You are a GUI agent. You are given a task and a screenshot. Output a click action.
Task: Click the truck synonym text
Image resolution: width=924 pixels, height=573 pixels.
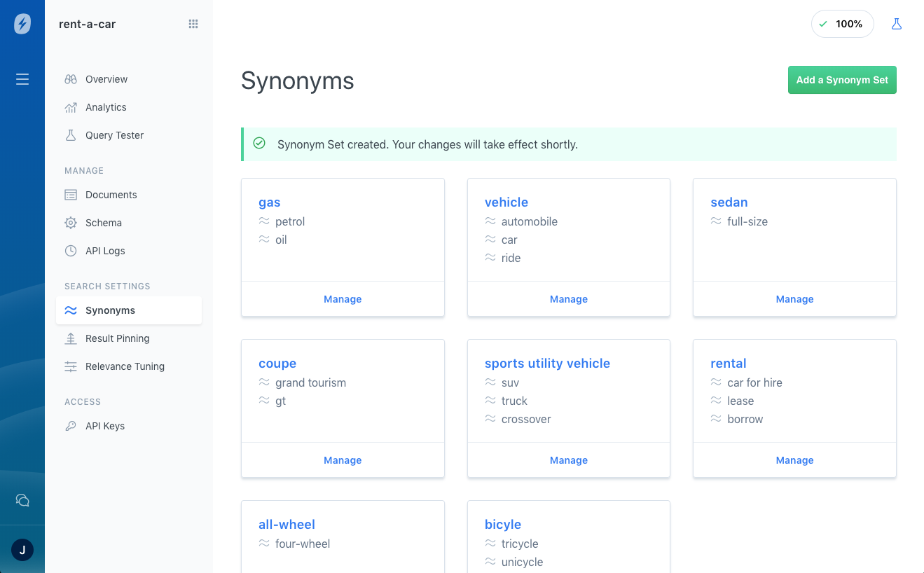point(514,401)
